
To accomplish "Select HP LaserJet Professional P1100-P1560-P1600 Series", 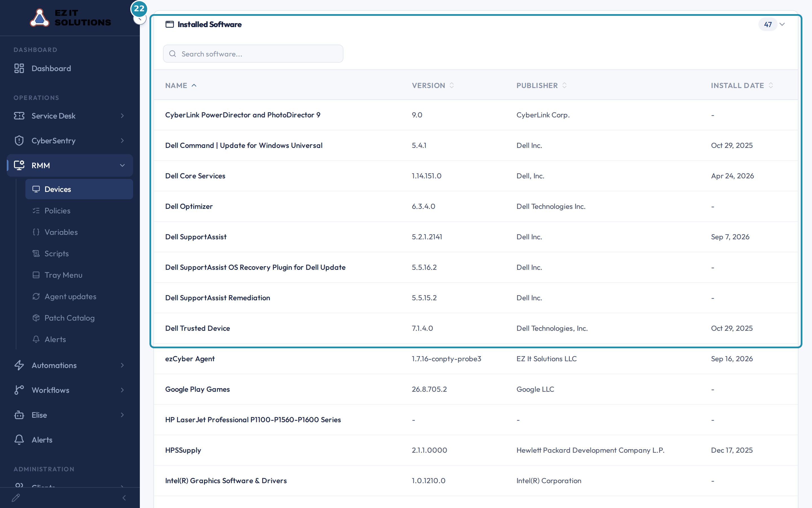I will click(253, 420).
